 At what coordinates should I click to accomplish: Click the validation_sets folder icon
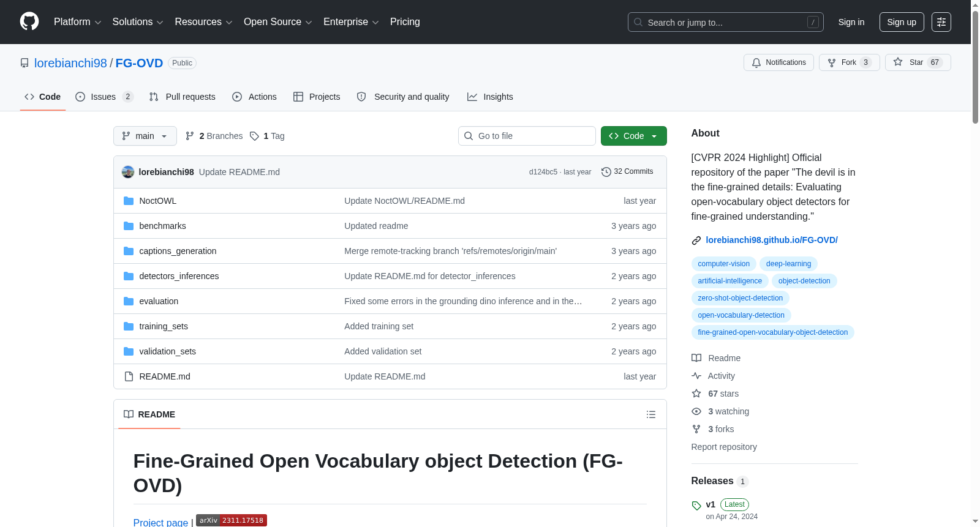pos(129,351)
